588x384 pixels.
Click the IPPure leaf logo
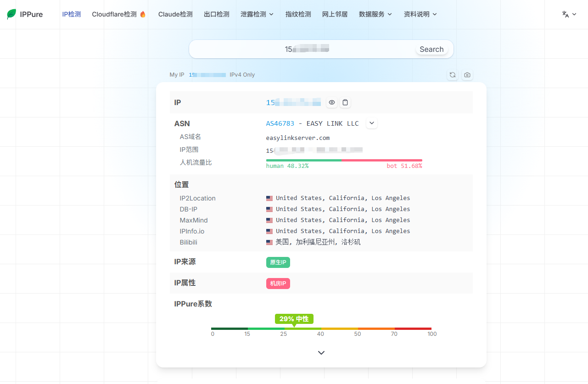(11, 14)
